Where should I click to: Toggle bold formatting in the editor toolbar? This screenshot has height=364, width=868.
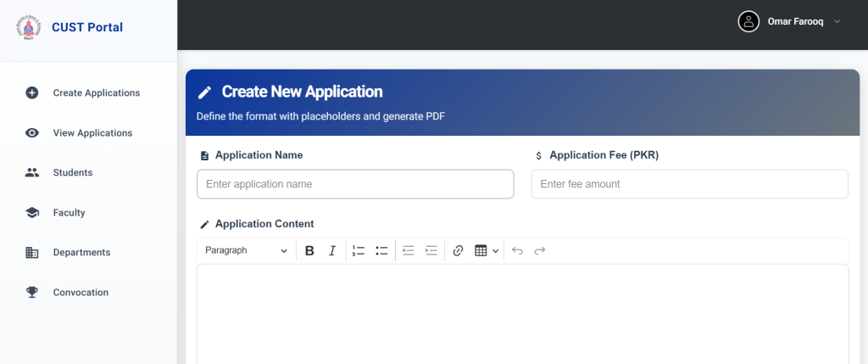(x=309, y=250)
